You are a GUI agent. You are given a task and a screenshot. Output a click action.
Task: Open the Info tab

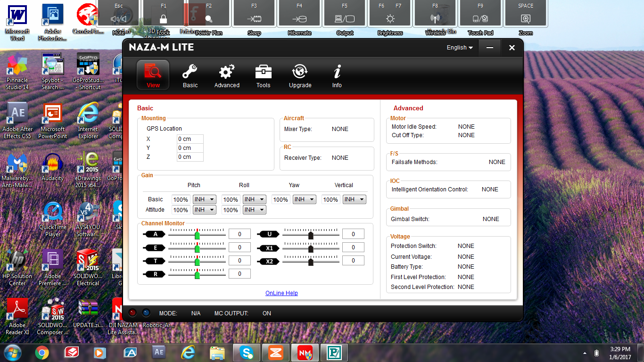337,75
